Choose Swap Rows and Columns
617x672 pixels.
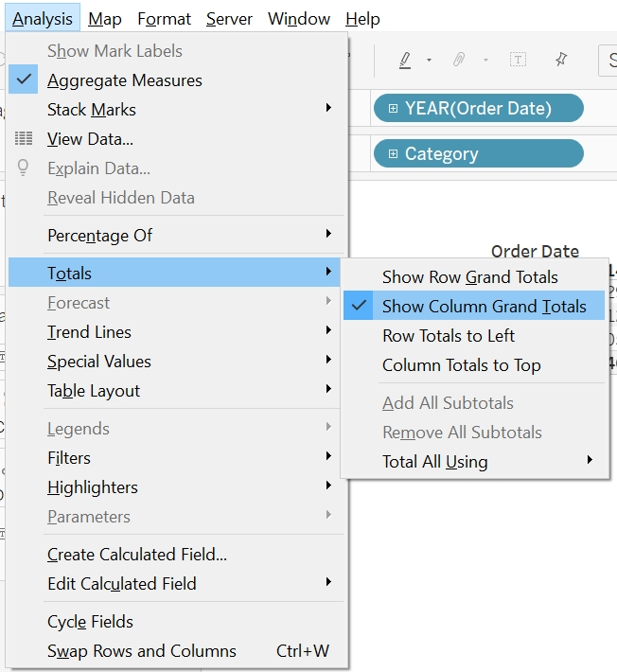click(142, 651)
